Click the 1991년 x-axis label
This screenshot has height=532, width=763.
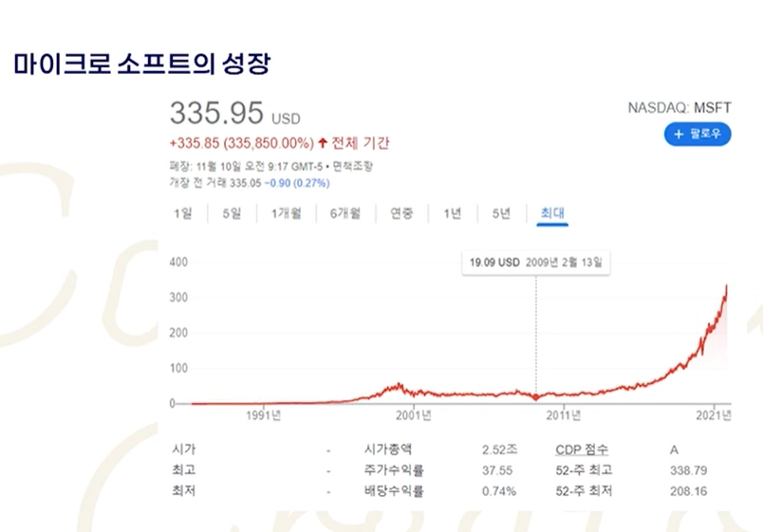pyautogui.click(x=263, y=415)
